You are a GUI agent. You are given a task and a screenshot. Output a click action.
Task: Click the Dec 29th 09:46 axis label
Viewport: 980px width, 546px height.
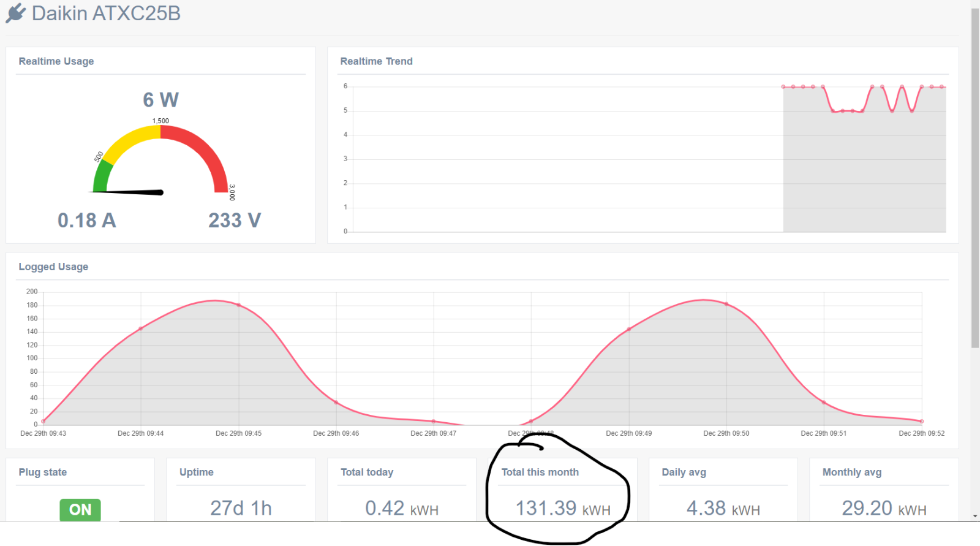(336, 433)
